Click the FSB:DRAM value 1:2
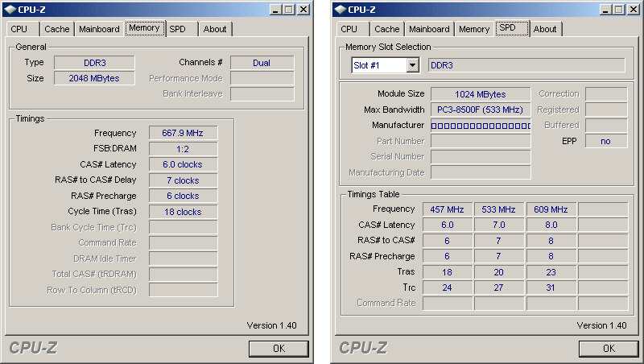This screenshot has width=644, height=364. [x=184, y=149]
